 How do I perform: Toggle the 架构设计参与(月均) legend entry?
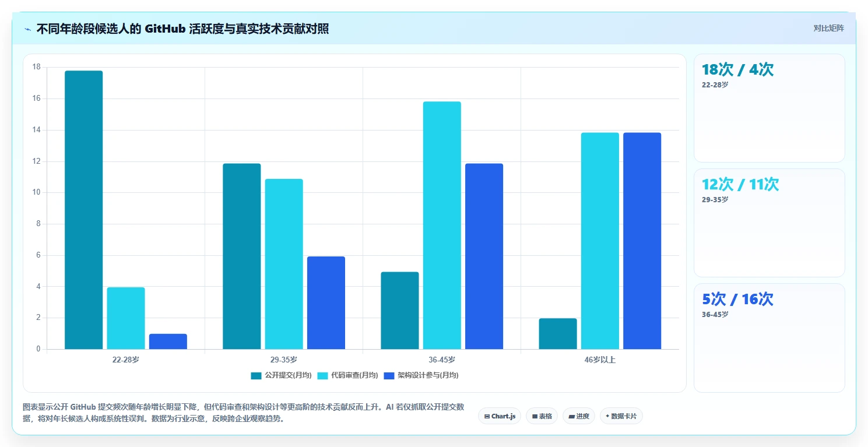(421, 375)
